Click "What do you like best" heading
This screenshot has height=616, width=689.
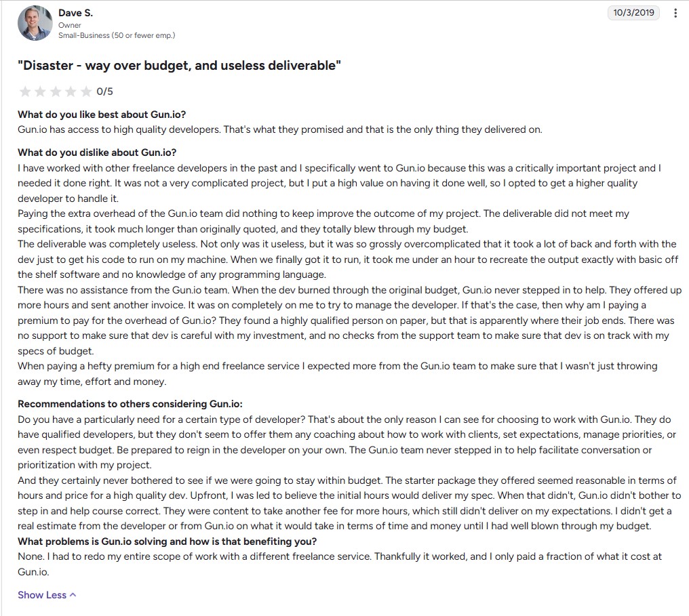point(102,114)
